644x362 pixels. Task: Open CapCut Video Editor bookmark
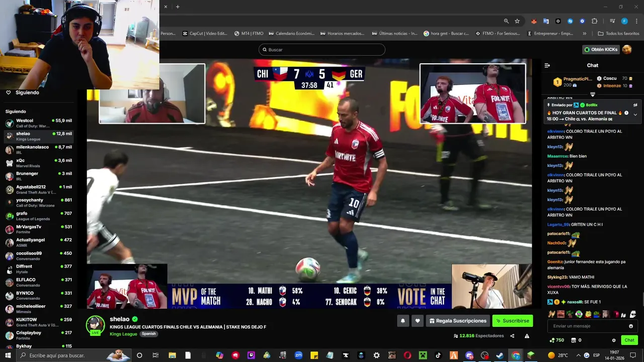pyautogui.click(x=204, y=34)
